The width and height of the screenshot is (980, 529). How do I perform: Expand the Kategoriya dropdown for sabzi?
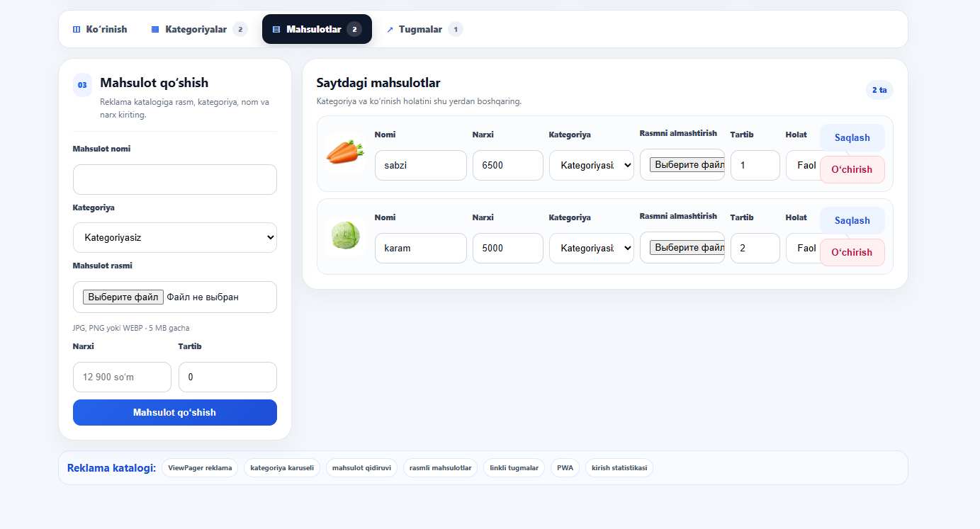point(592,165)
